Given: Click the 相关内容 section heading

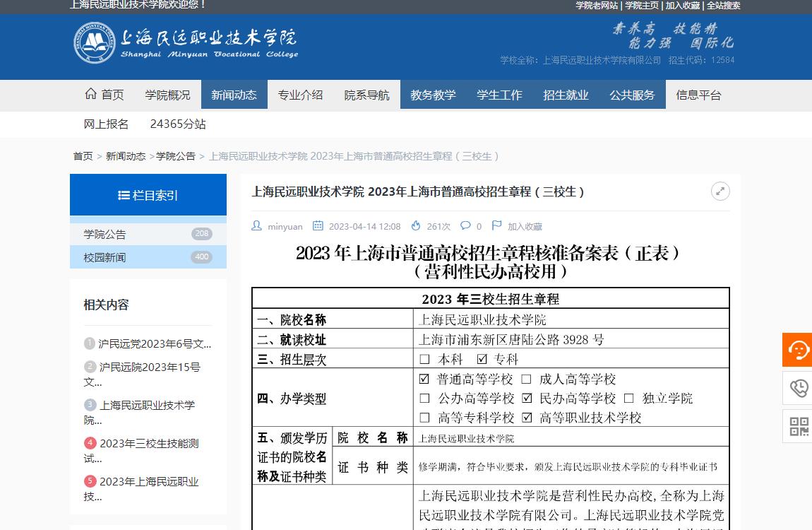Looking at the screenshot, I should 106,305.
